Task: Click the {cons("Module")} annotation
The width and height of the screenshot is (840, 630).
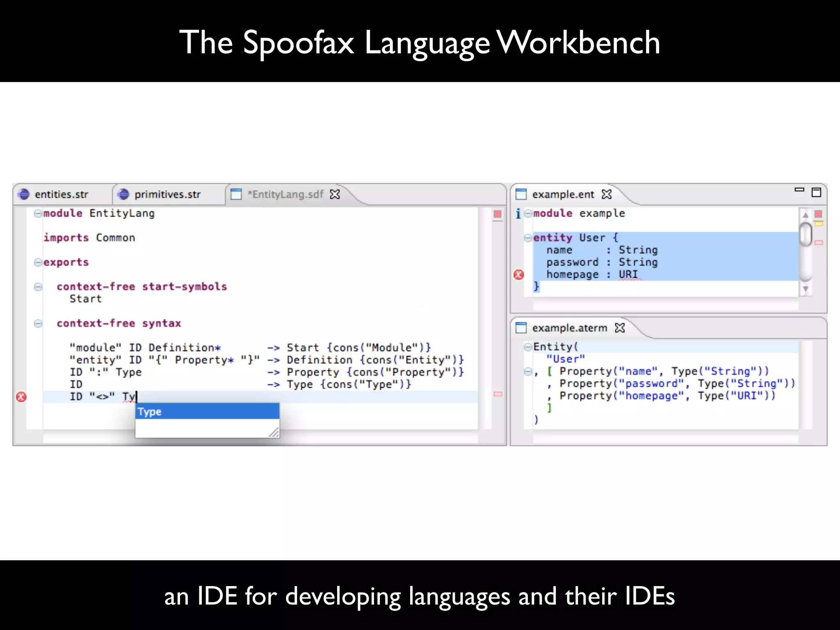Action: tap(379, 348)
